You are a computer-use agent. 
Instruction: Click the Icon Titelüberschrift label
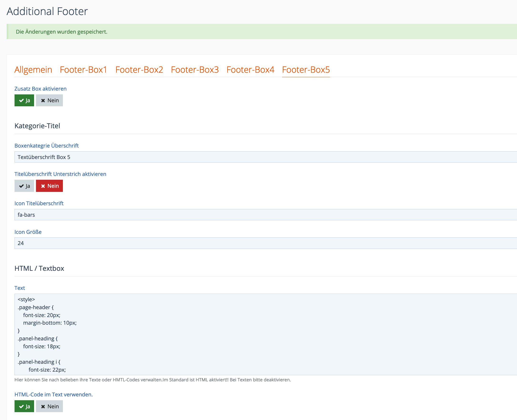point(39,203)
